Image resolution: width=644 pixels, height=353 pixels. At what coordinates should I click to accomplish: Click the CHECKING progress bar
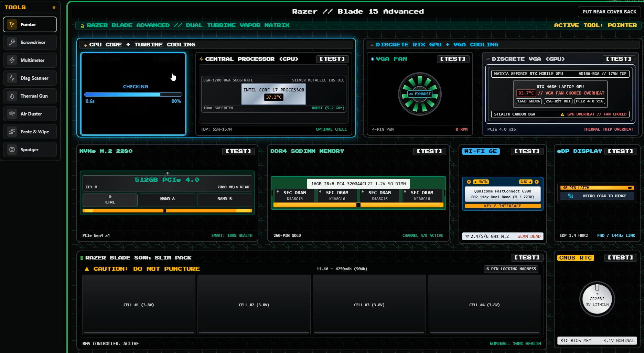pyautogui.click(x=133, y=95)
